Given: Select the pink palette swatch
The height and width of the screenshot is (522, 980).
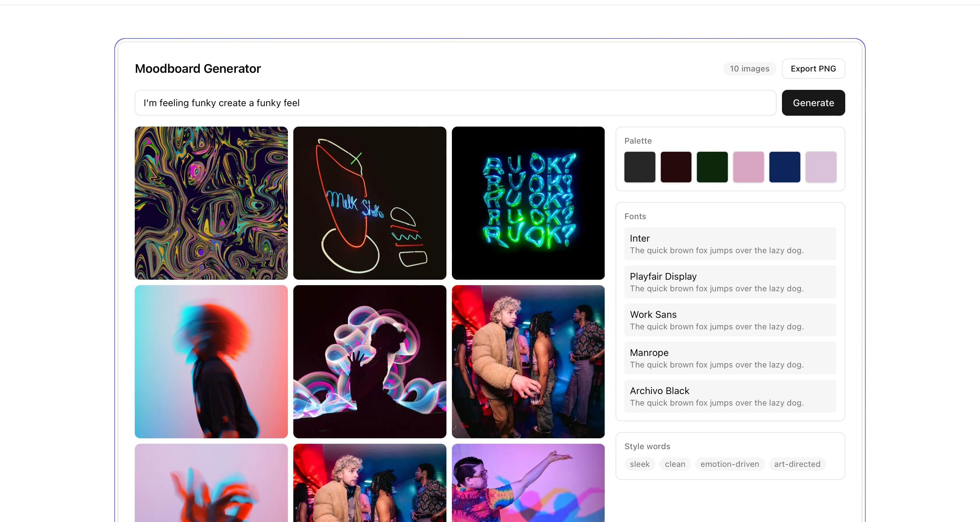Looking at the screenshot, I should click(748, 167).
